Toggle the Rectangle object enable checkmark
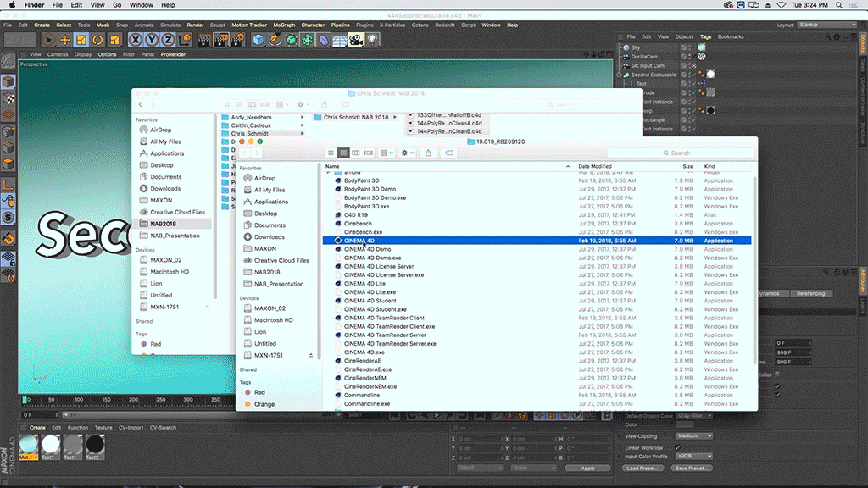Viewport: 868px width, 488px height. [693, 120]
